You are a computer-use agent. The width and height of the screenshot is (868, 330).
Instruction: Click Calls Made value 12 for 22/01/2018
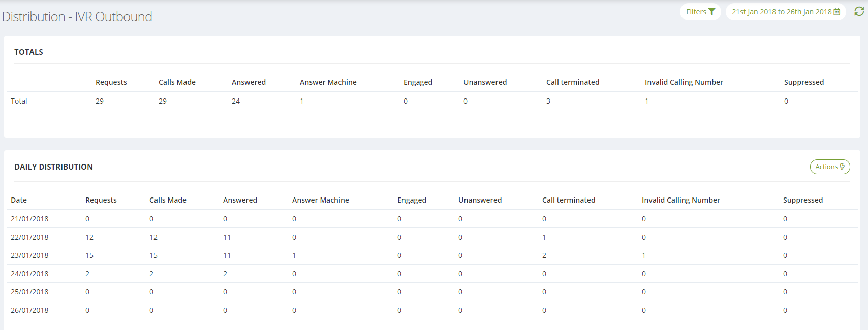click(x=153, y=237)
